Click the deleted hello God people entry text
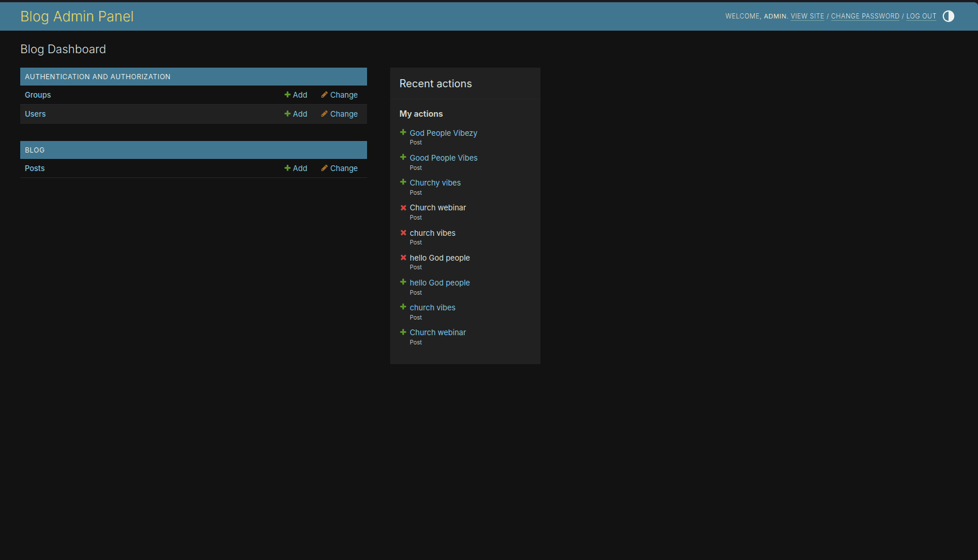Viewport: 978px width, 560px height. pos(440,258)
